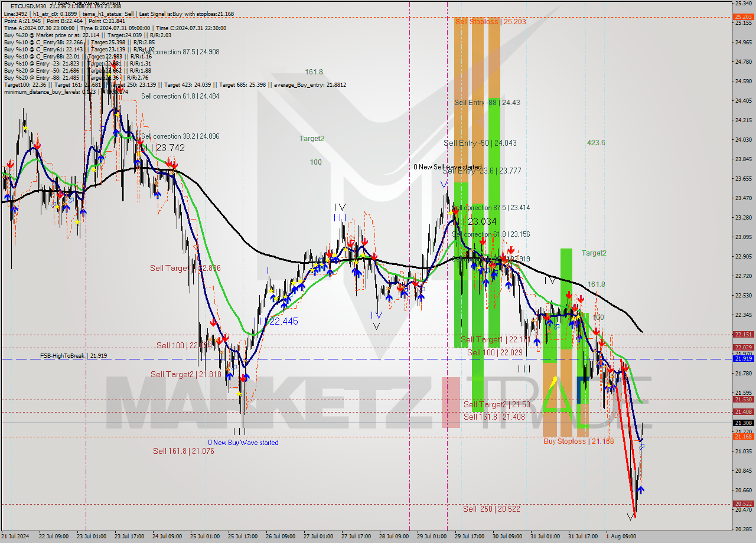This screenshot has width=756, height=543.
Task: Click the 'Sell Target2 | 21.53' label
Action: pyautogui.click(x=497, y=404)
